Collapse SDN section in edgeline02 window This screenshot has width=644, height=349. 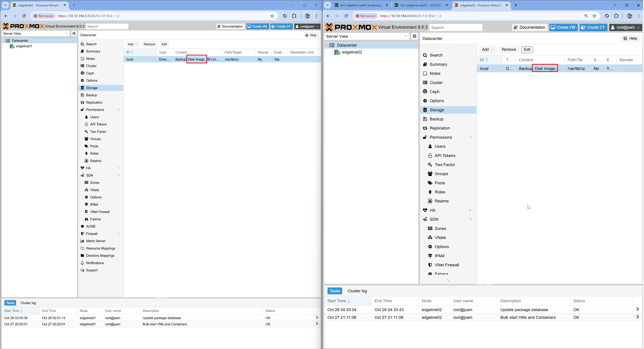pos(470,219)
